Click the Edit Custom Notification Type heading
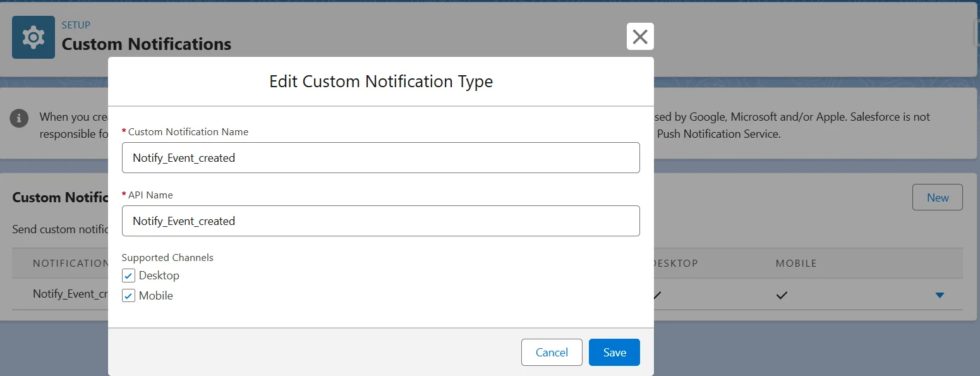This screenshot has height=376, width=980. pos(380,82)
